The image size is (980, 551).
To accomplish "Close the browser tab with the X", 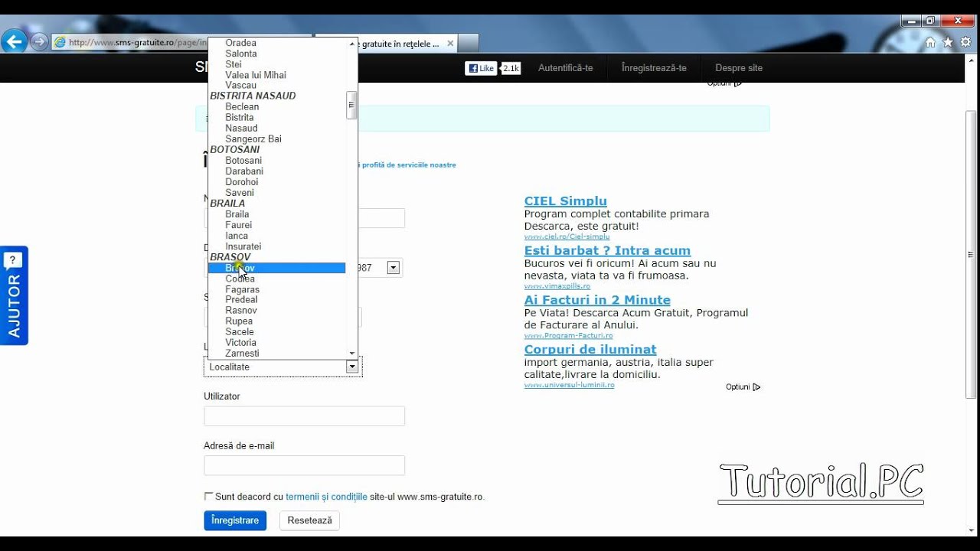I will tap(450, 44).
